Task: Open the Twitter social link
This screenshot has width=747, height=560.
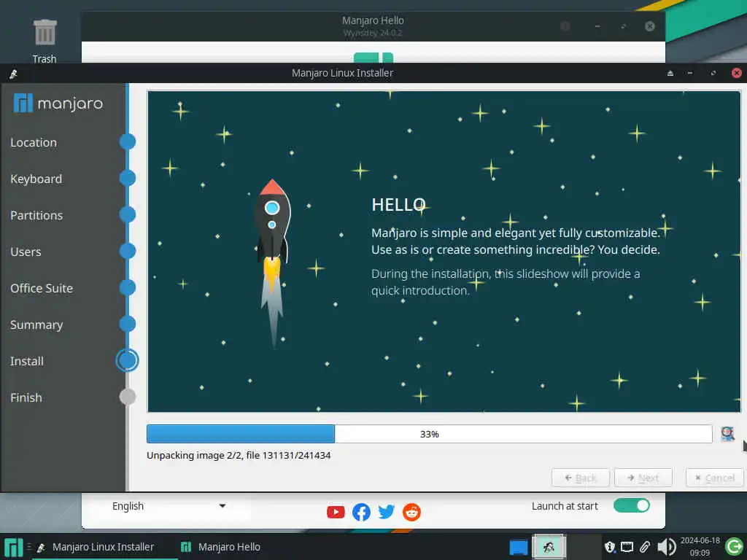Action: [387, 512]
